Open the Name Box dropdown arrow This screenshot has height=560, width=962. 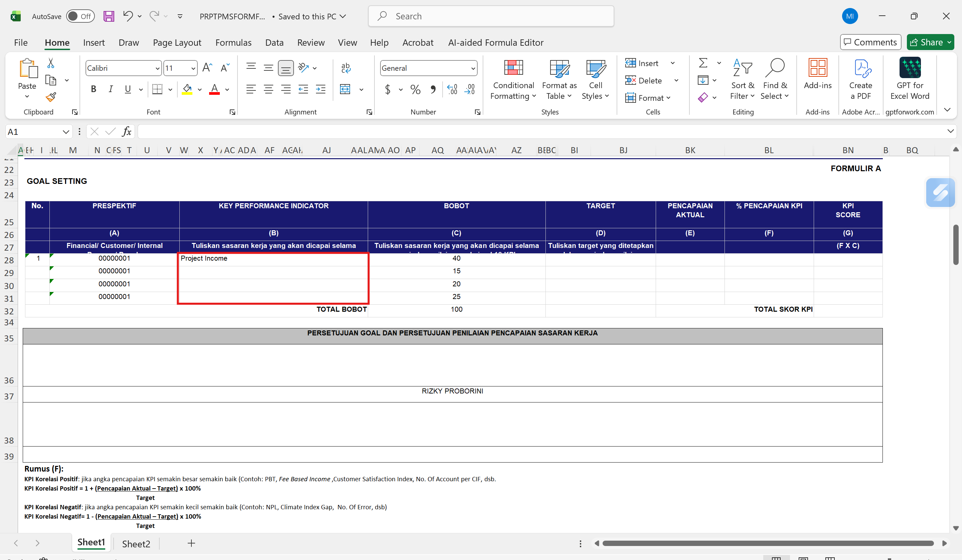66,132
